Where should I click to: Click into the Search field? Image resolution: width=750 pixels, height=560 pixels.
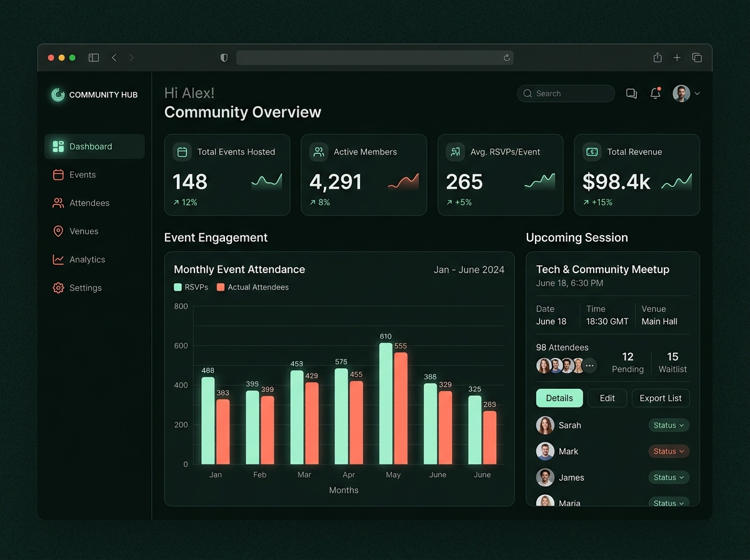pos(566,94)
